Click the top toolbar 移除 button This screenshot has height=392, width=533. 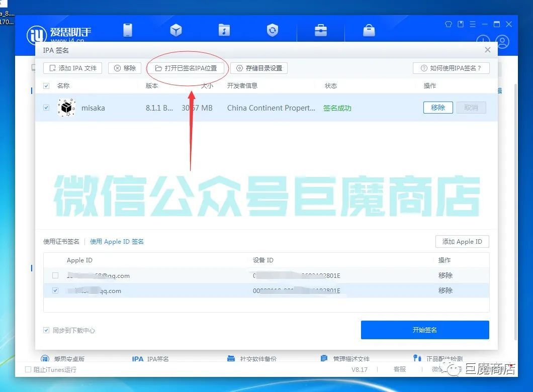125,68
